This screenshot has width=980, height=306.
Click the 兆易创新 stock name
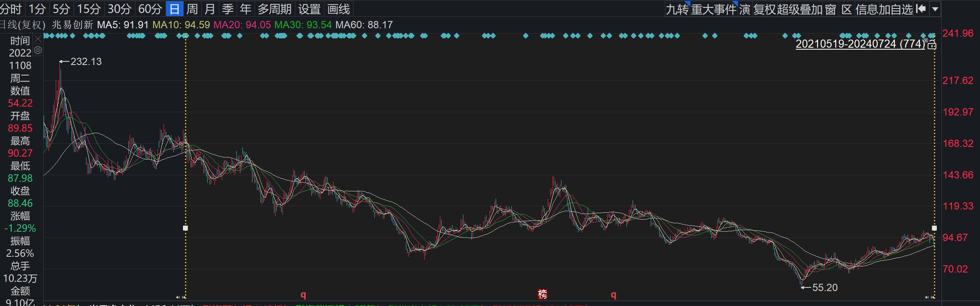point(73,25)
